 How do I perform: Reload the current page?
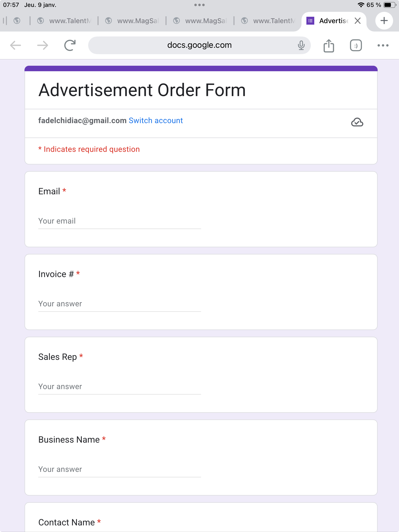pos(70,45)
